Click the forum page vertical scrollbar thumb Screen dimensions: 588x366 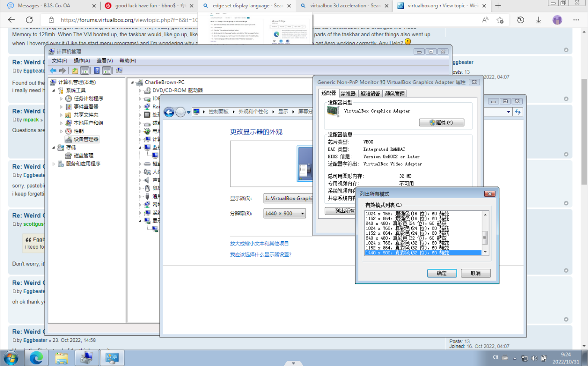click(x=584, y=132)
